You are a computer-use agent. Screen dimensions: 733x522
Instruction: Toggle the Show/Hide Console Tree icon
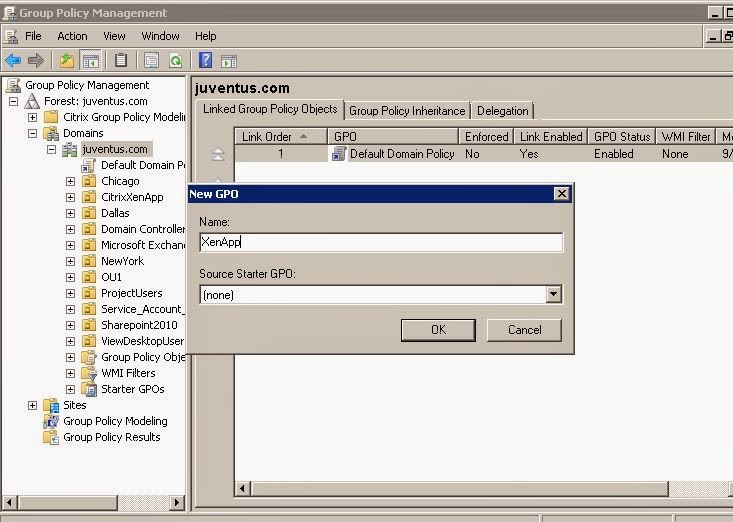90,60
